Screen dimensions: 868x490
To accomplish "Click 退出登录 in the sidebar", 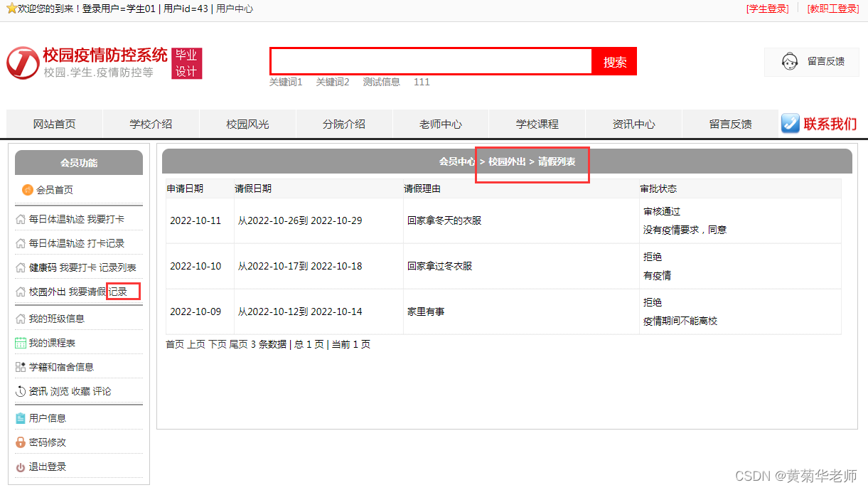I will coord(48,467).
